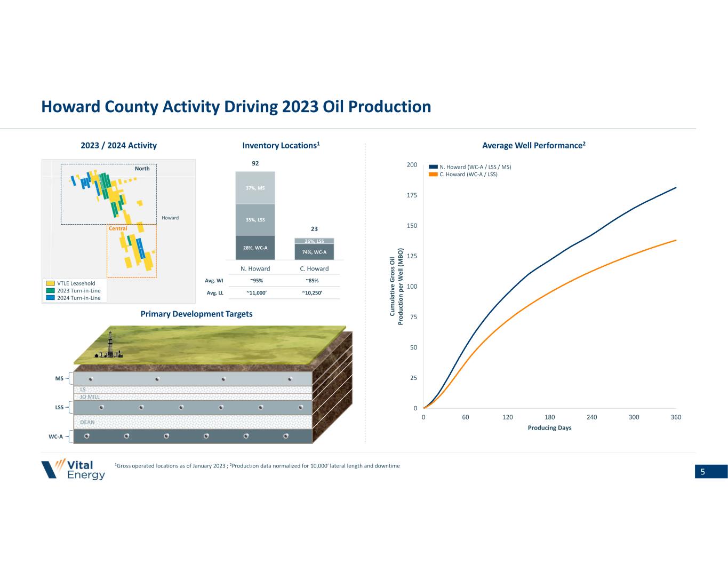Screen dimensions: 728x563
Task: Click the green 2023 Turn-in-Line legend swatch
Action: (50, 291)
